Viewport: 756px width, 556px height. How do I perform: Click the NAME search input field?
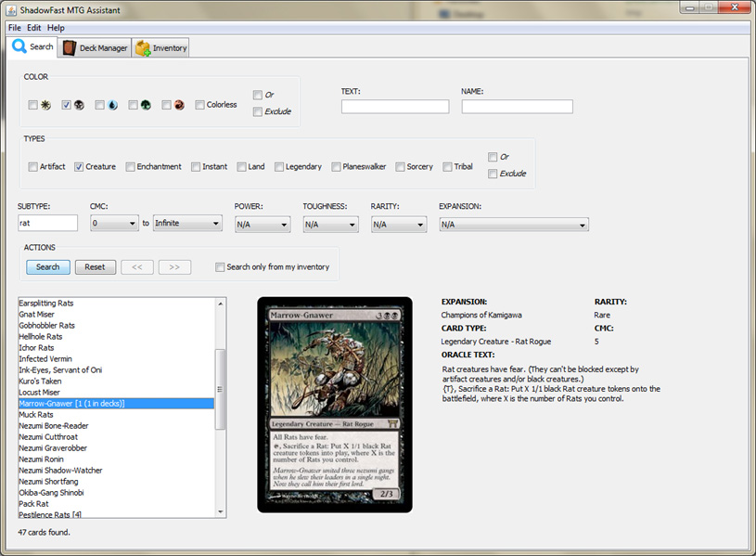point(518,107)
